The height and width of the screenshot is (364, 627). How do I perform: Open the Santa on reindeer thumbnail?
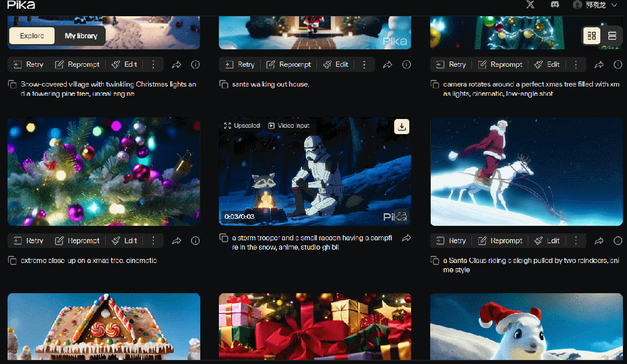[x=526, y=171]
